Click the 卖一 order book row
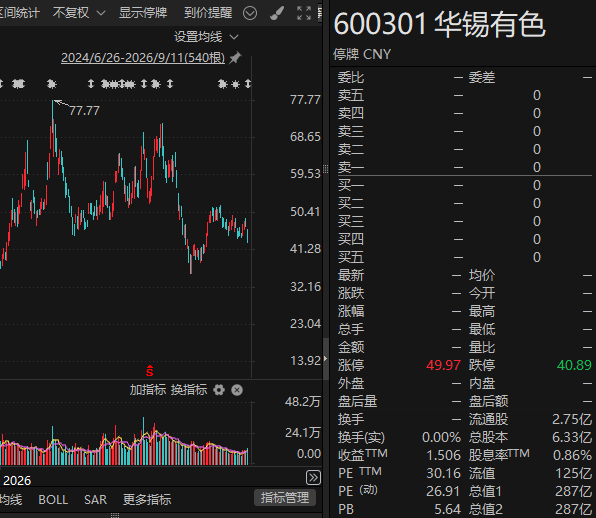Image resolution: width=596 pixels, height=518 pixels. coord(464,167)
